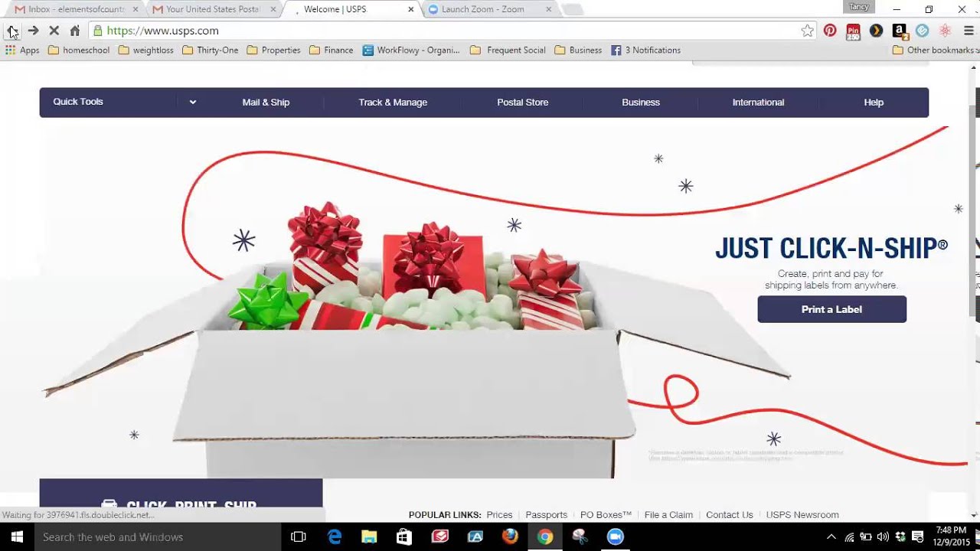Open the volume speaker tray icon
Image resolution: width=980 pixels, height=551 pixels.
(883, 537)
